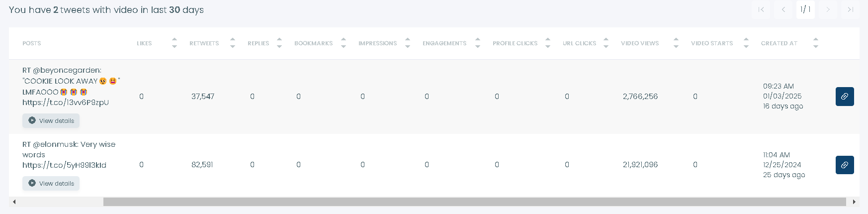Sort table by Video Views column
This screenshot has height=214, width=868.
(676, 43)
